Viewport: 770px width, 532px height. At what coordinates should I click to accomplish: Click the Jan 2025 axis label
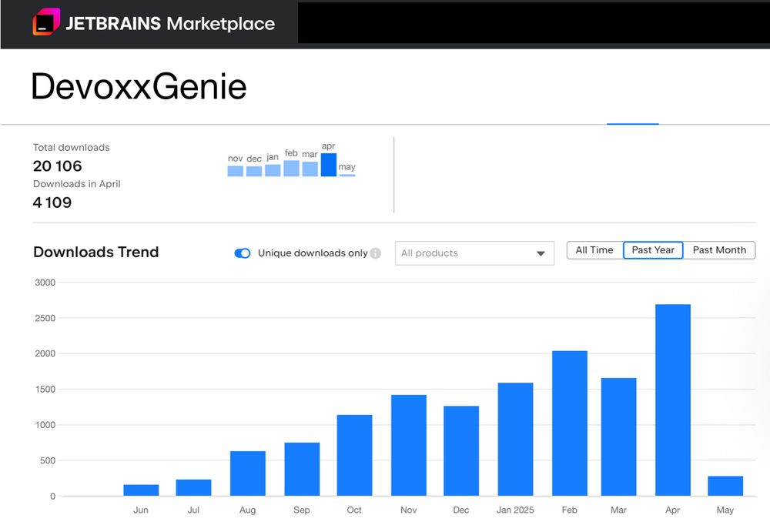pyautogui.click(x=515, y=510)
